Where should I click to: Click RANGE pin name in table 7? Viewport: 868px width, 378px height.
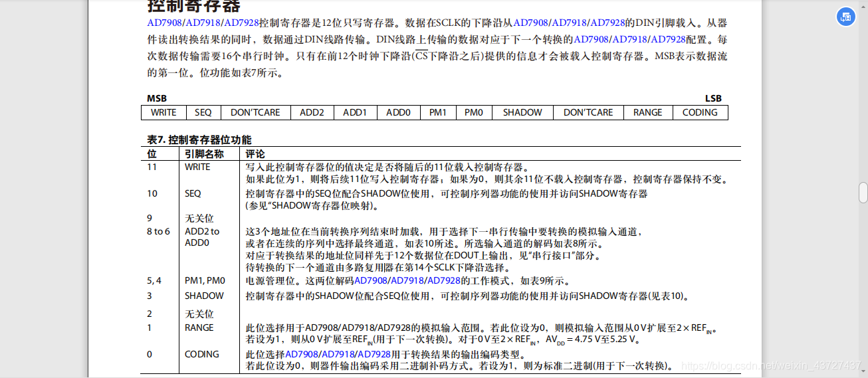click(199, 327)
